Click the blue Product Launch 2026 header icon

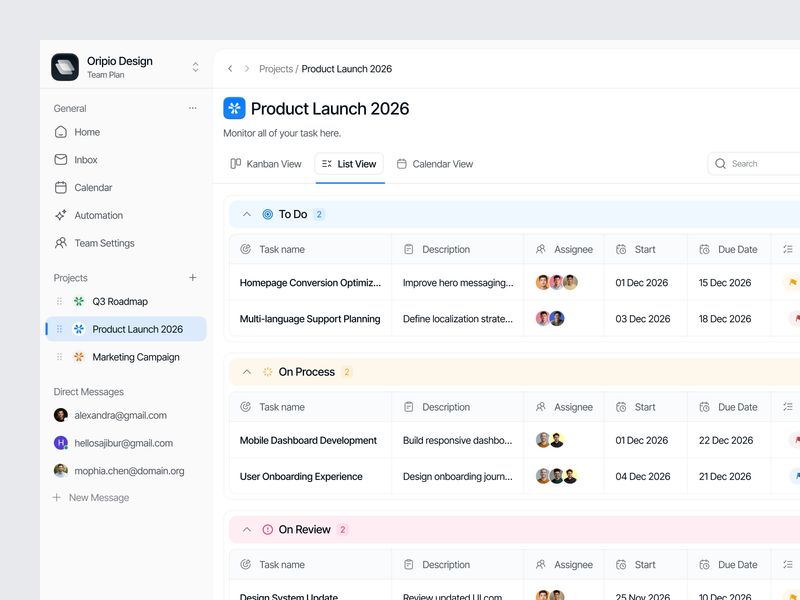[x=234, y=108]
